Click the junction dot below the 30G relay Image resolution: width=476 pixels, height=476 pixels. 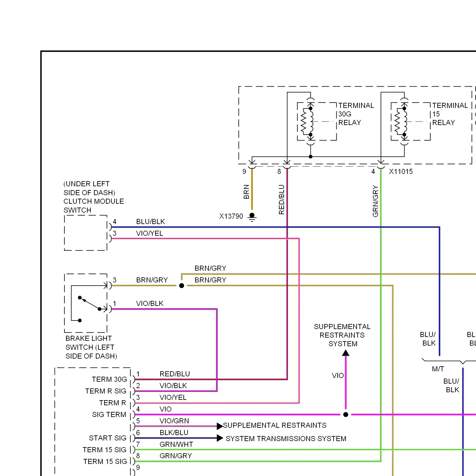[x=311, y=156]
